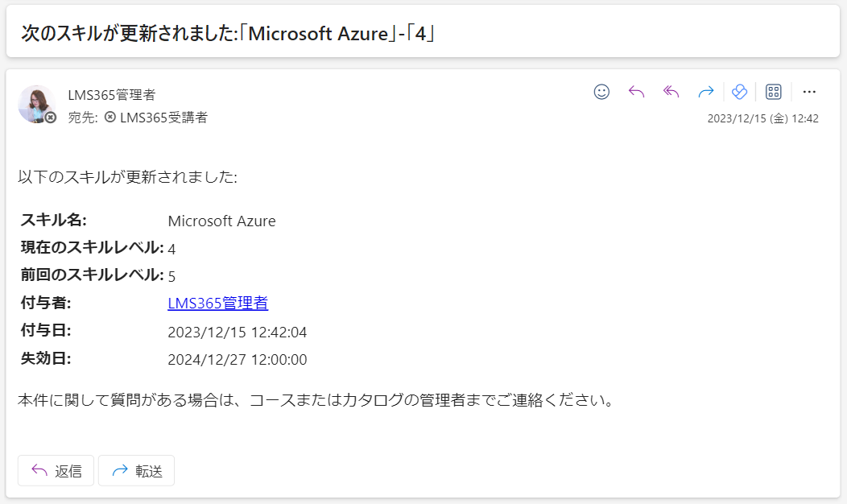Click the reply arrow icon in toolbar

(636, 92)
